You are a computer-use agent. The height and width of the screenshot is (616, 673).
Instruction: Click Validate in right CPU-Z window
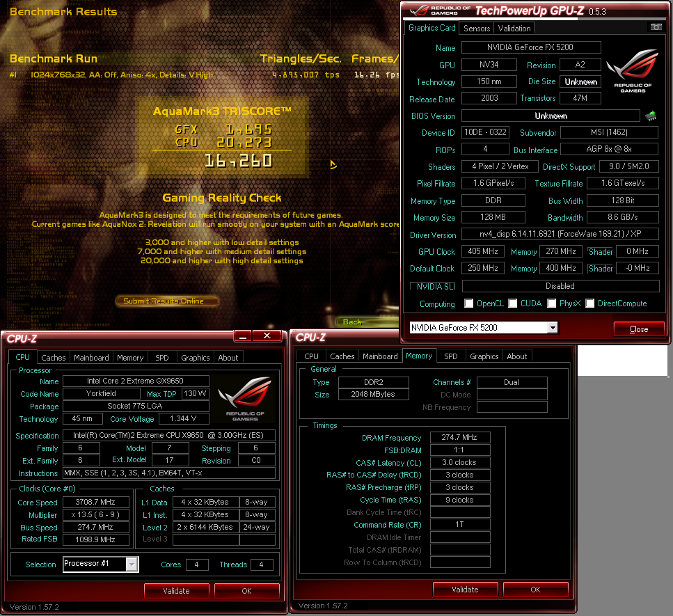(x=466, y=590)
